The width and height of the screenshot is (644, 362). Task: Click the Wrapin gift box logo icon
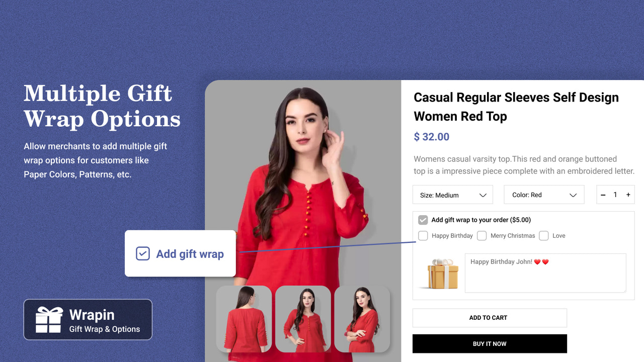[x=49, y=320]
